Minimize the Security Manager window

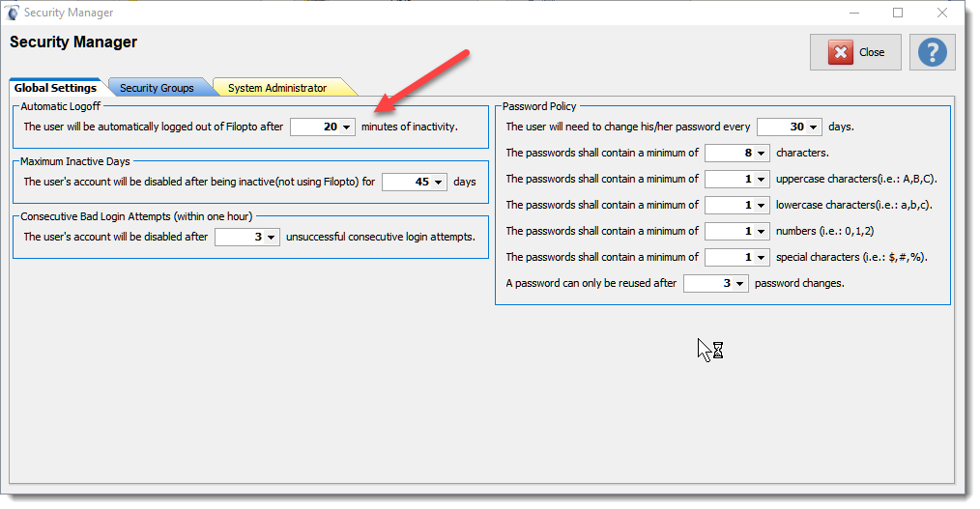coord(853,13)
